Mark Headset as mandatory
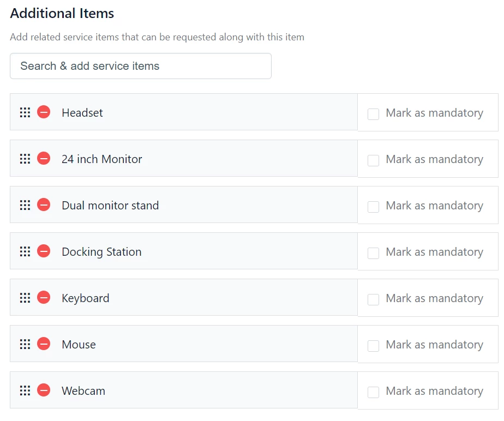The image size is (504, 421). pyautogui.click(x=373, y=114)
